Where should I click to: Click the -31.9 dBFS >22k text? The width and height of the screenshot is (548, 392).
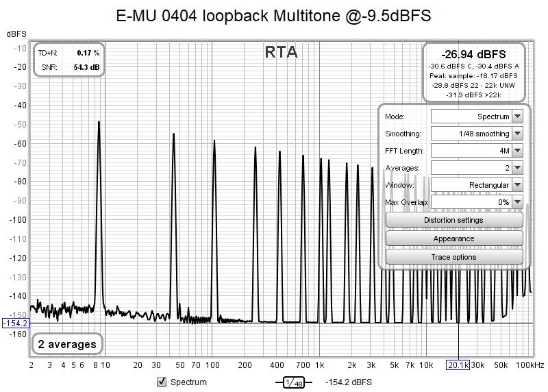click(x=473, y=95)
